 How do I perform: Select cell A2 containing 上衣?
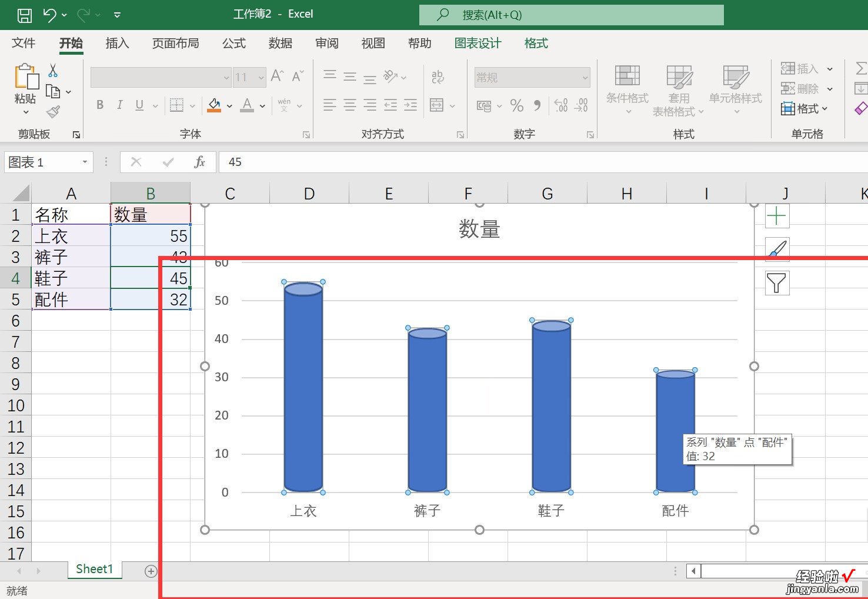pyautogui.click(x=71, y=236)
